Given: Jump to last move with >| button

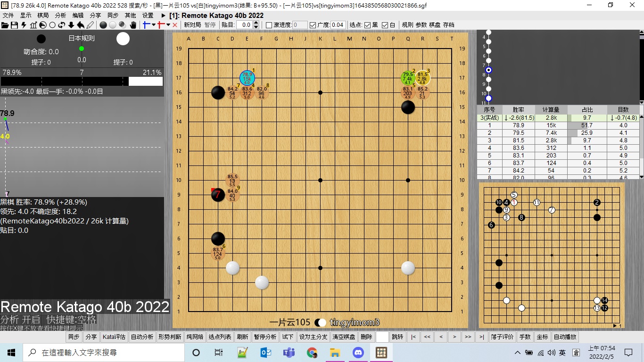Looking at the screenshot, I should pyautogui.click(x=481, y=337).
